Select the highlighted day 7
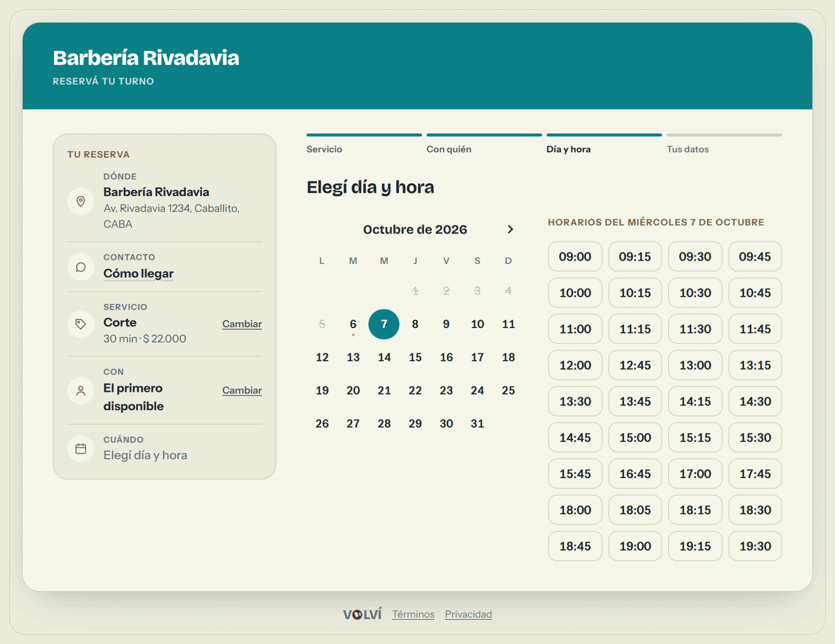The image size is (835, 644). point(384,324)
